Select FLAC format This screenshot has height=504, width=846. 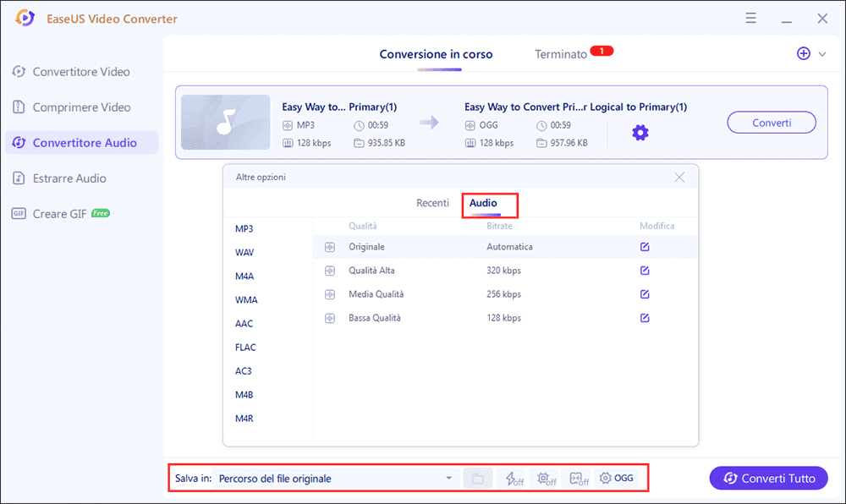tap(245, 348)
